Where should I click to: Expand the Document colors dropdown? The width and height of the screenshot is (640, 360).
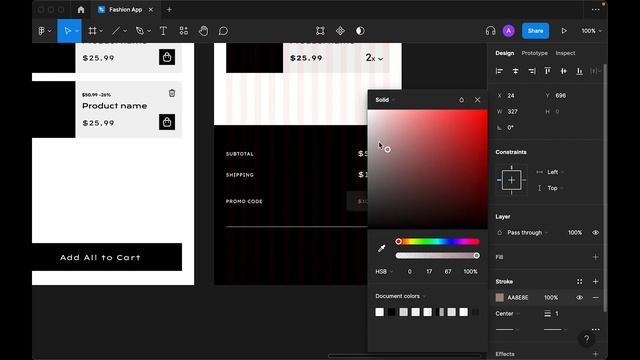point(400,296)
